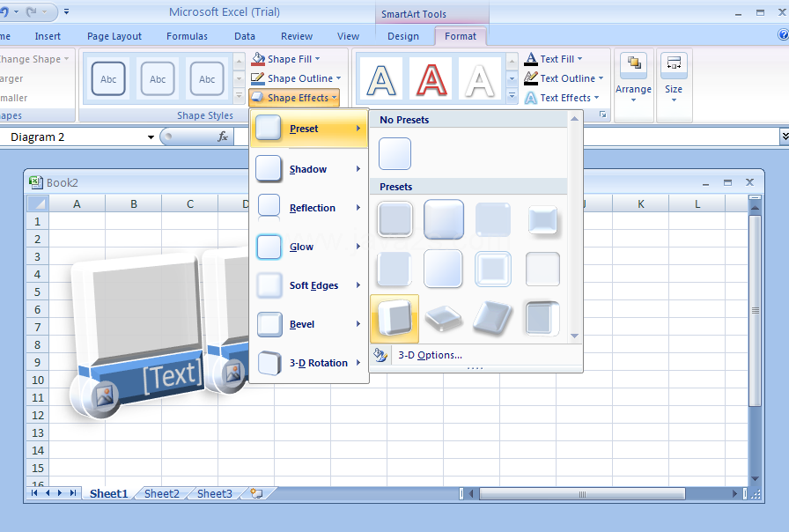This screenshot has width=789, height=532.
Task: Open the Arrange button in ribbon
Action: [633, 79]
